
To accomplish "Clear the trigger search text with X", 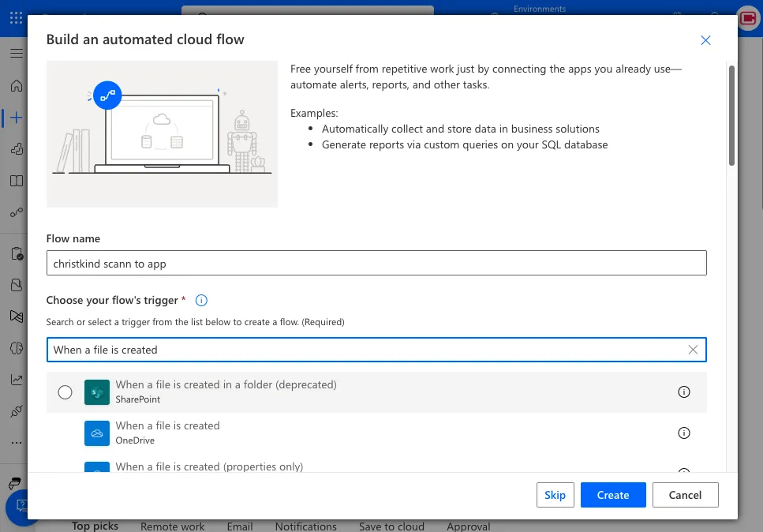I will (693, 350).
